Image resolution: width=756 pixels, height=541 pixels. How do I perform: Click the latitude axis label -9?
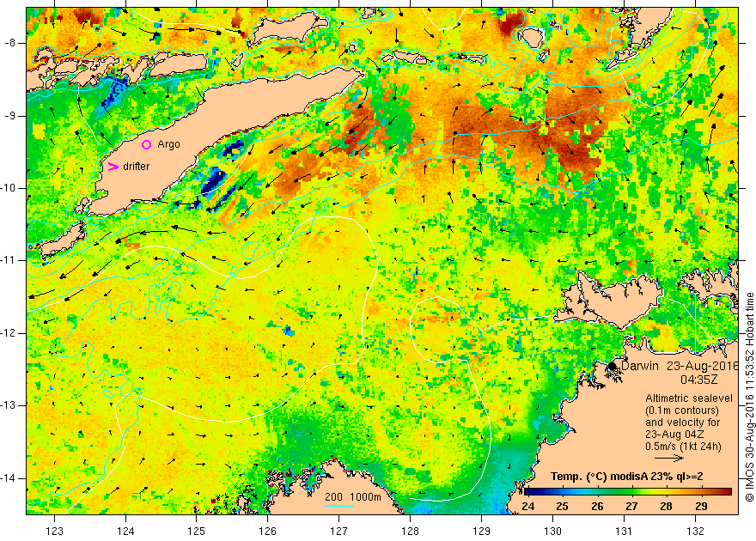11,116
